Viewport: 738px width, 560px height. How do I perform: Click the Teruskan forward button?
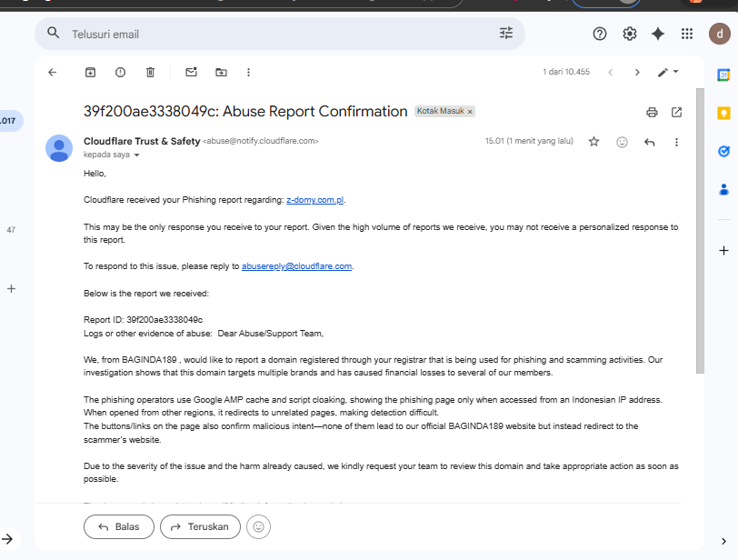[x=200, y=526]
